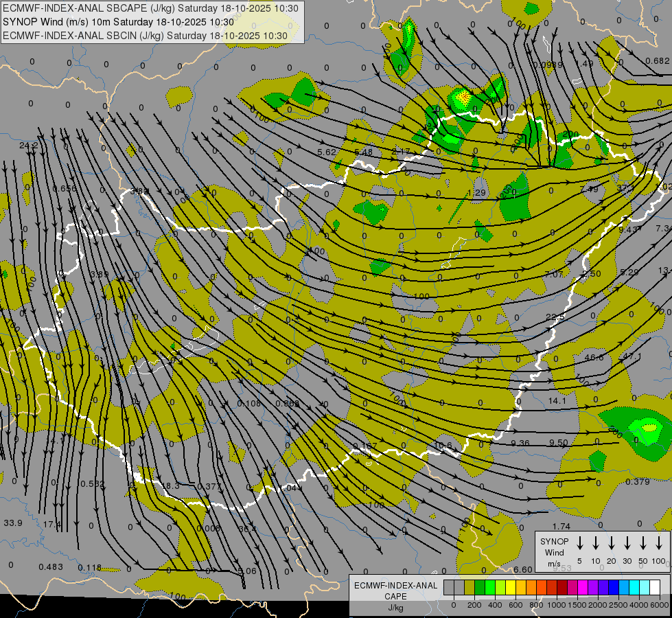Screen dimensions: 672x618
Task: Click the 0.108 value on the map
Action: [249, 404]
